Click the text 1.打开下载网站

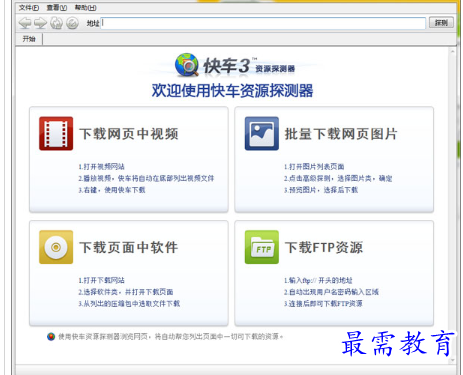(101, 280)
